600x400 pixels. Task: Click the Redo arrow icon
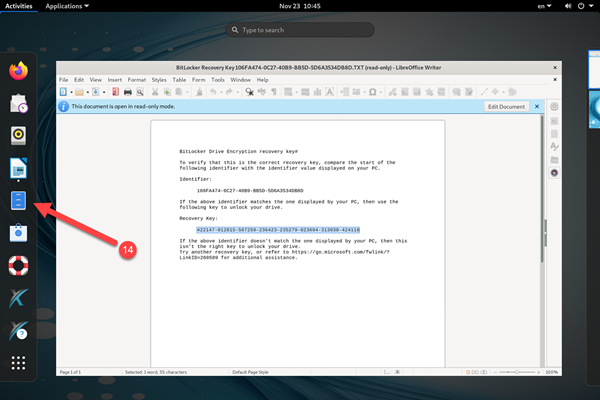229,92
